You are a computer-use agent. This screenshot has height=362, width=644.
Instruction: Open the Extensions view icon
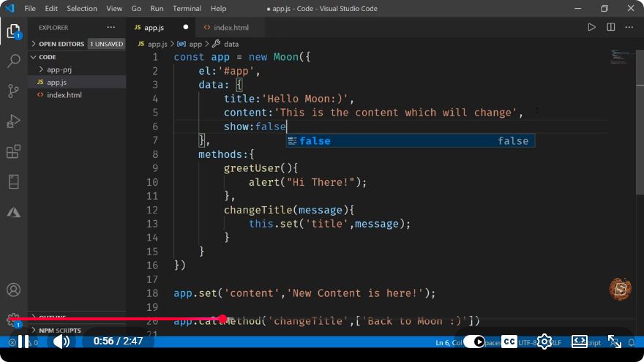[14, 151]
